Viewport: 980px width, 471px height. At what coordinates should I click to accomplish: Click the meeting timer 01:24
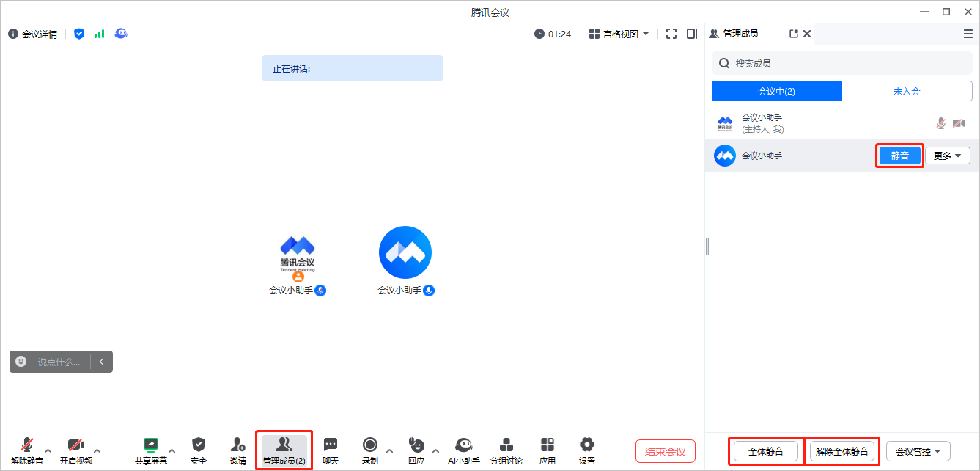(x=553, y=34)
